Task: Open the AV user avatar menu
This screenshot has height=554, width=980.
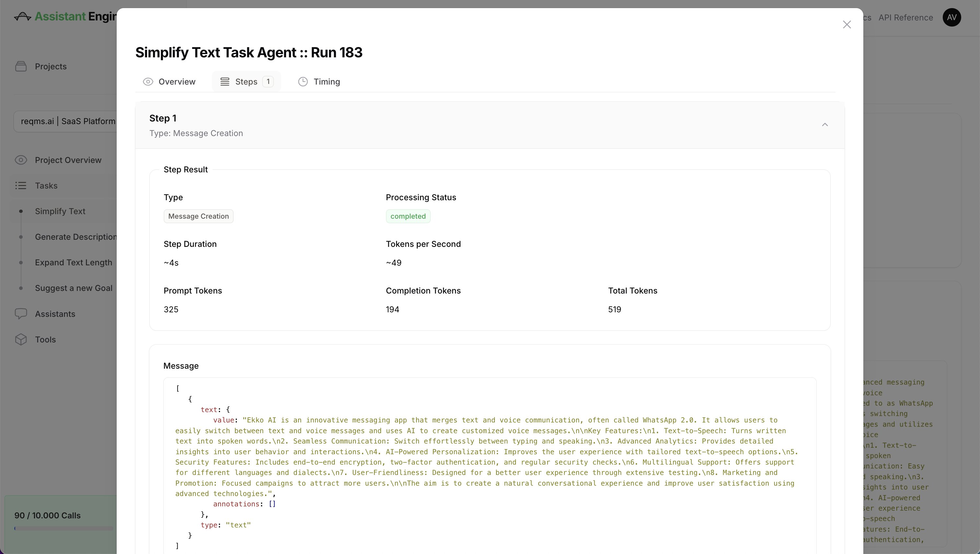Action: pyautogui.click(x=951, y=17)
